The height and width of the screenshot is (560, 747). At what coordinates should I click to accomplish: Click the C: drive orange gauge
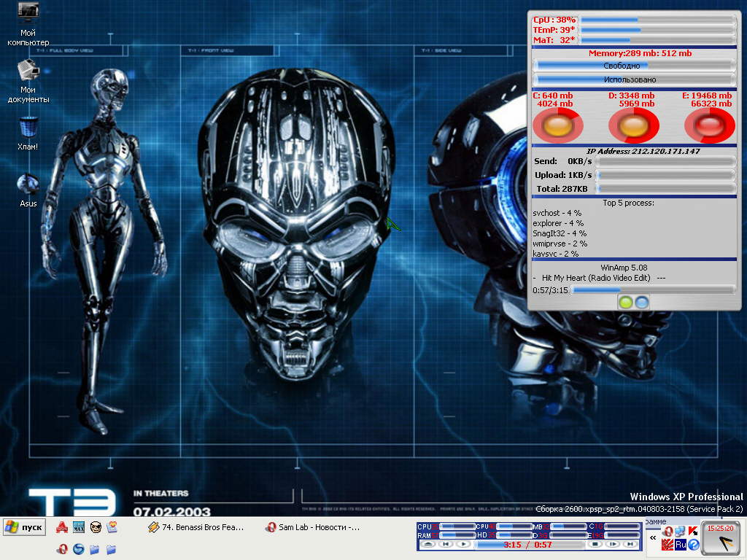point(558,125)
